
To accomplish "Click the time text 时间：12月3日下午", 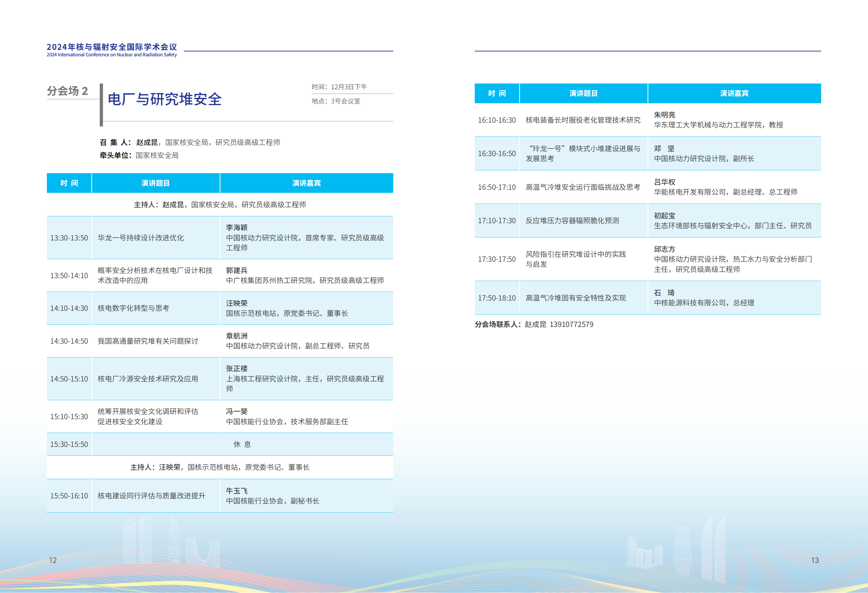I will (339, 87).
